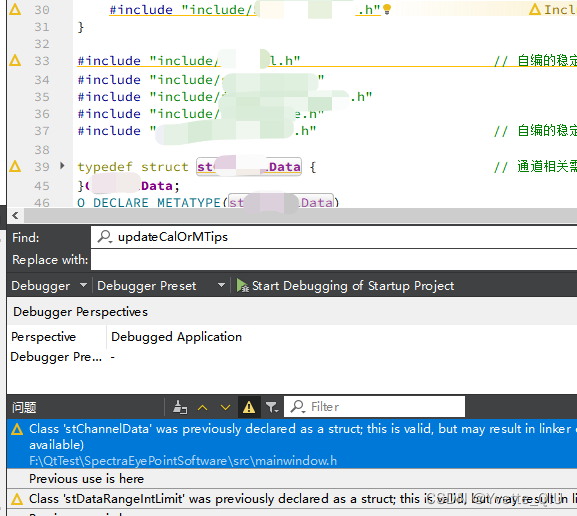The image size is (577, 516).
Task: Click the Perspective column header
Action: (43, 337)
